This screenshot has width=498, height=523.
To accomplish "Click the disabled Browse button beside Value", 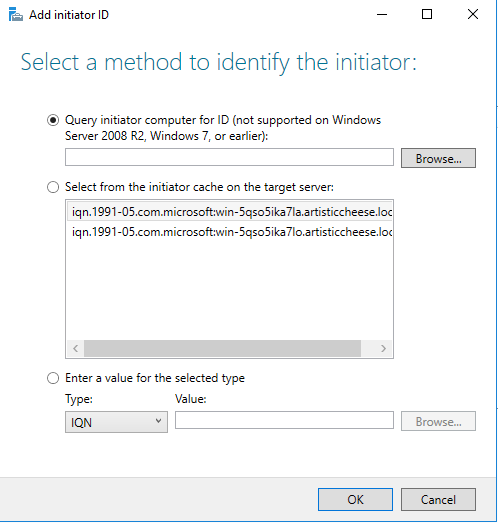I will pos(438,421).
